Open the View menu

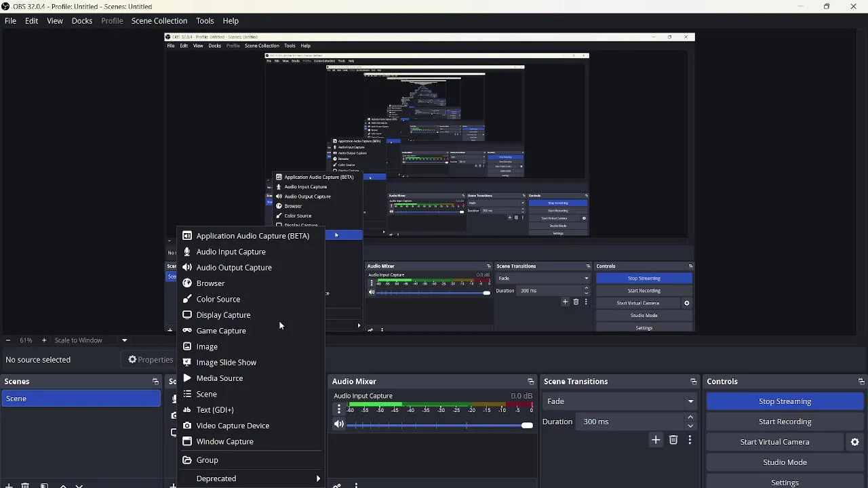55,21
